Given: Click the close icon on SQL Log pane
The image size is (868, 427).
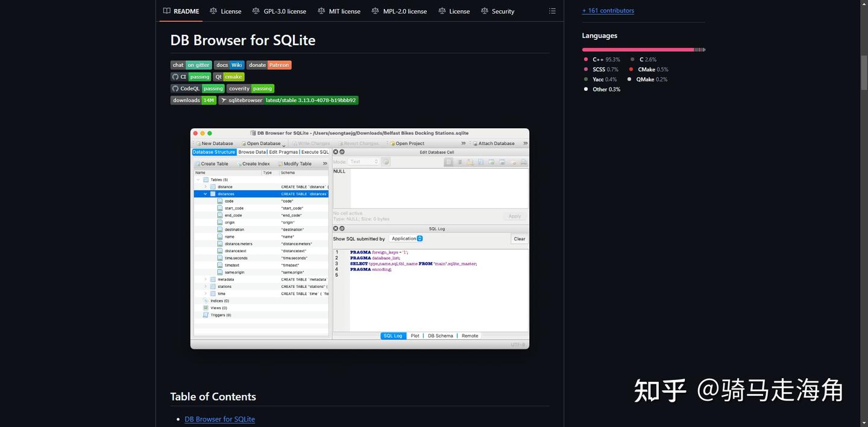Looking at the screenshot, I should pos(336,228).
